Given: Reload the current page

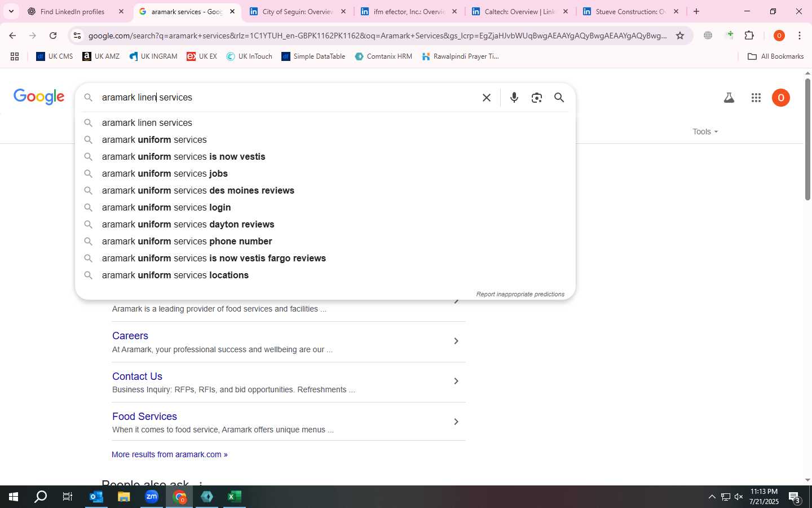Looking at the screenshot, I should [53, 36].
